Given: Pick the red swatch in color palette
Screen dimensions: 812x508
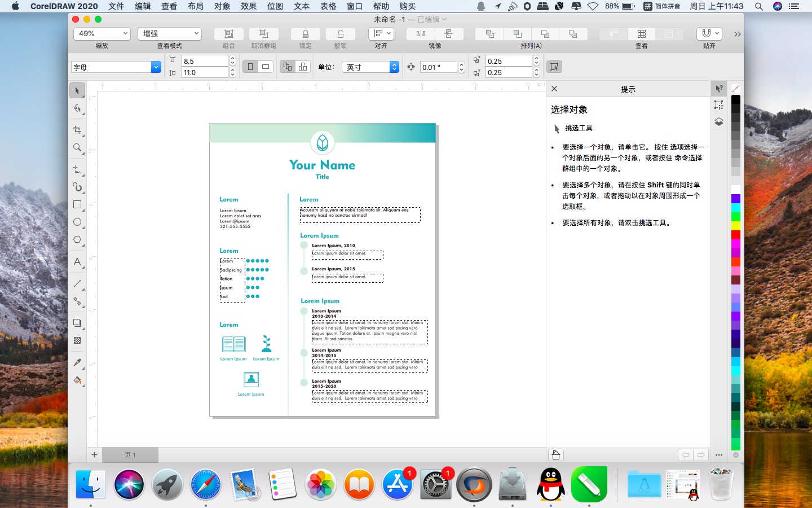Looking at the screenshot, I should pyautogui.click(x=736, y=235).
